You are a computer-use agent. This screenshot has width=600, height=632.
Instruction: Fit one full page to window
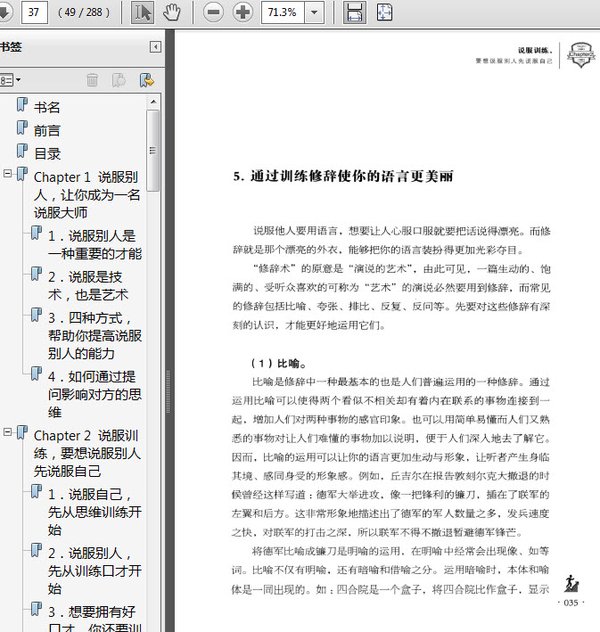[384, 12]
